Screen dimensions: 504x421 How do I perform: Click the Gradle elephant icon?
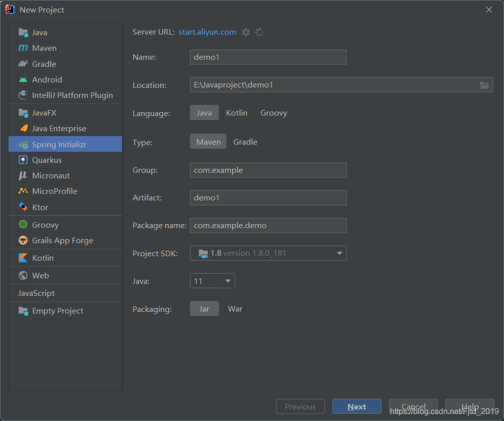pyautogui.click(x=23, y=64)
